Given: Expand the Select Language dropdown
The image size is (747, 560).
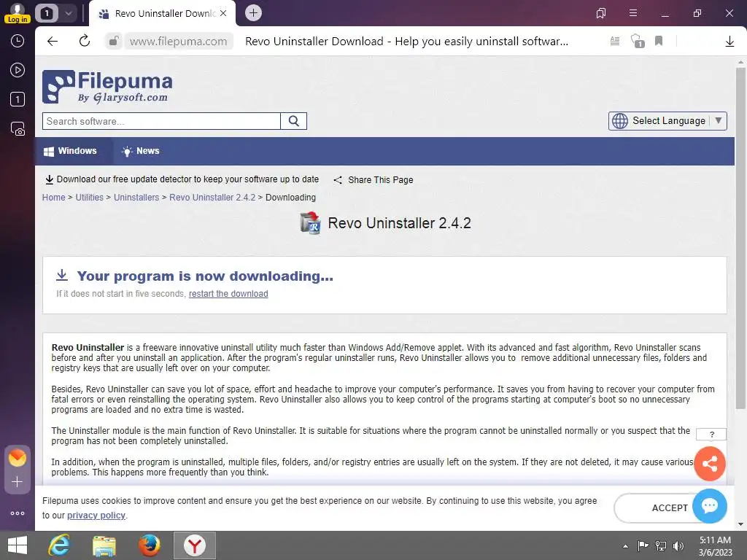Looking at the screenshot, I should click(x=667, y=120).
